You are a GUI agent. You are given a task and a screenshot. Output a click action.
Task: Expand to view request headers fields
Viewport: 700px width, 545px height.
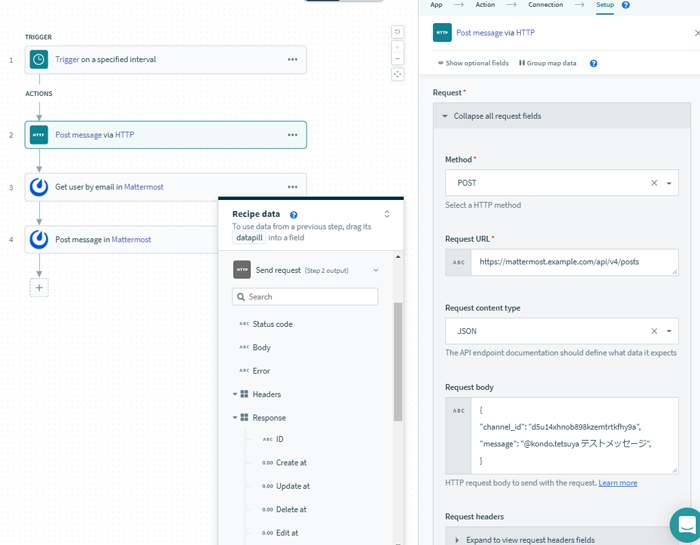[x=562, y=536]
